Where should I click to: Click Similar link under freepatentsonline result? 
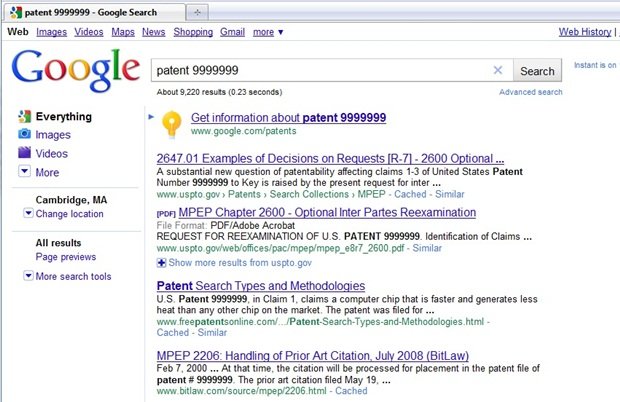click(212, 332)
